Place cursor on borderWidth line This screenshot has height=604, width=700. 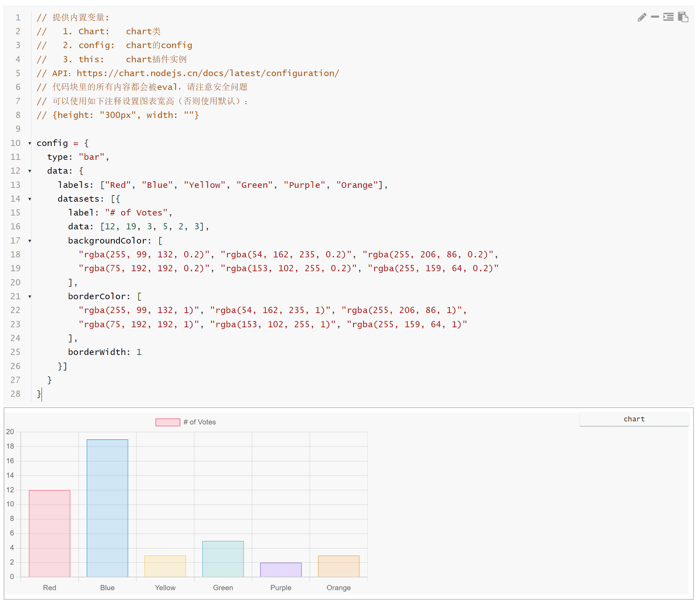click(x=105, y=352)
